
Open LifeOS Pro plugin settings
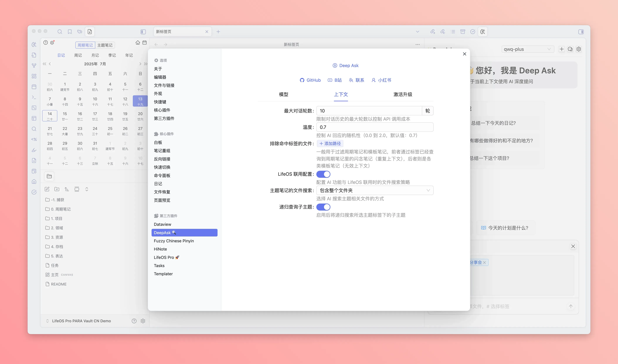[167, 258]
